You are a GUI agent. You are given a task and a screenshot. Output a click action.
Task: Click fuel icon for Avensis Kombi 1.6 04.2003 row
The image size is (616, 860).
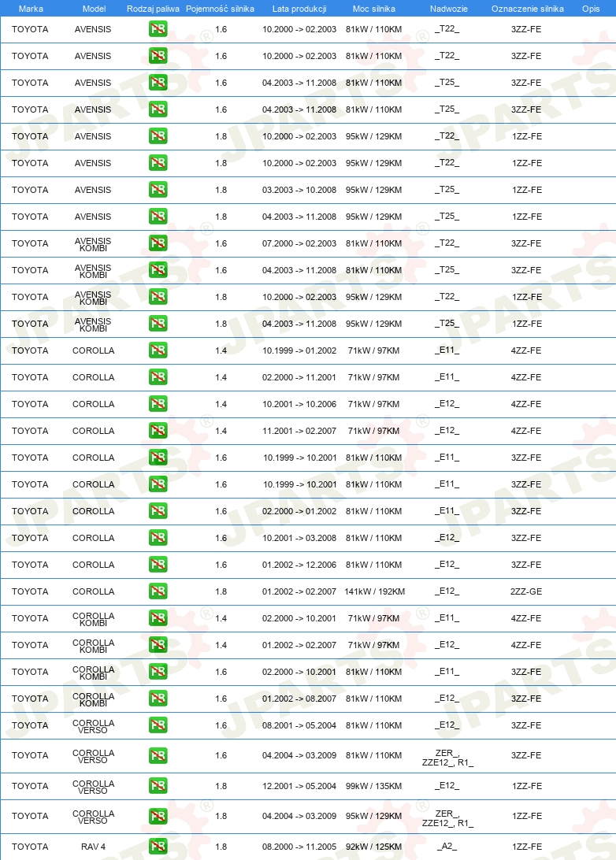click(x=158, y=270)
